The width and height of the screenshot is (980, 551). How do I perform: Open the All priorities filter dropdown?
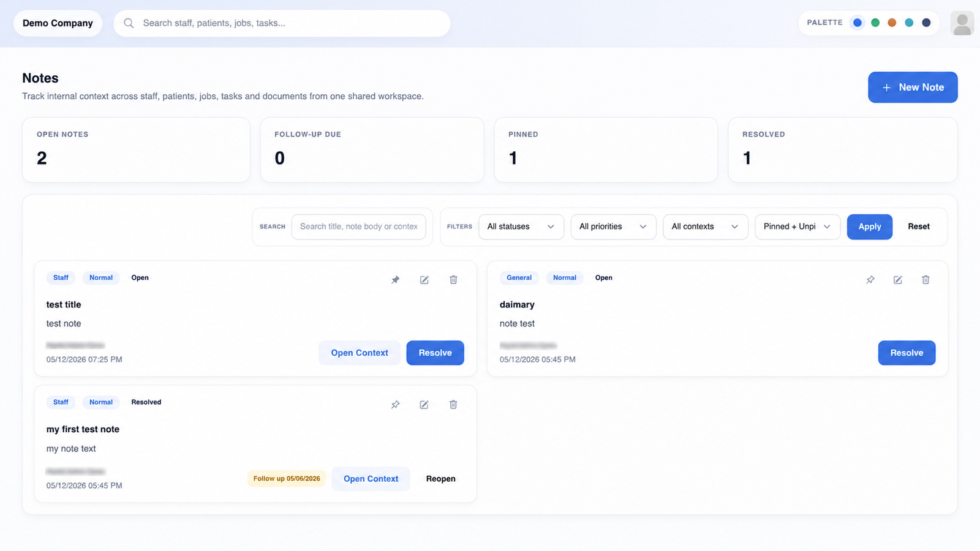[613, 227]
